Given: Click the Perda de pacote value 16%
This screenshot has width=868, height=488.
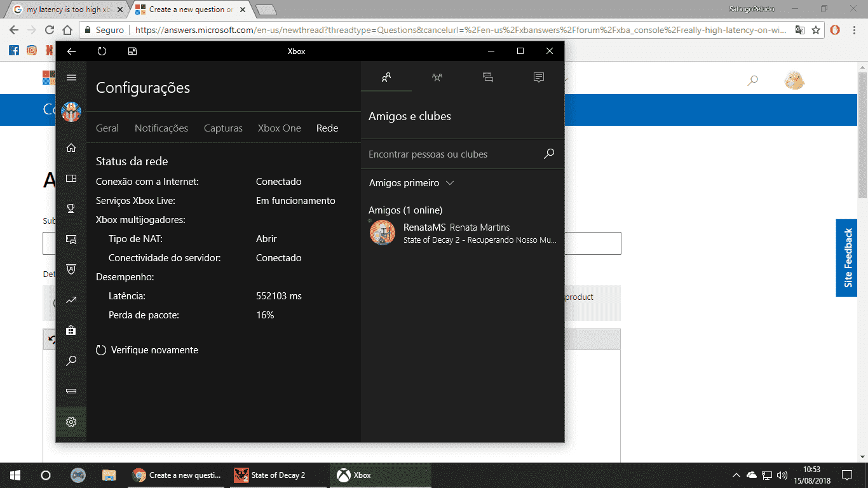Looking at the screenshot, I should tap(265, 315).
